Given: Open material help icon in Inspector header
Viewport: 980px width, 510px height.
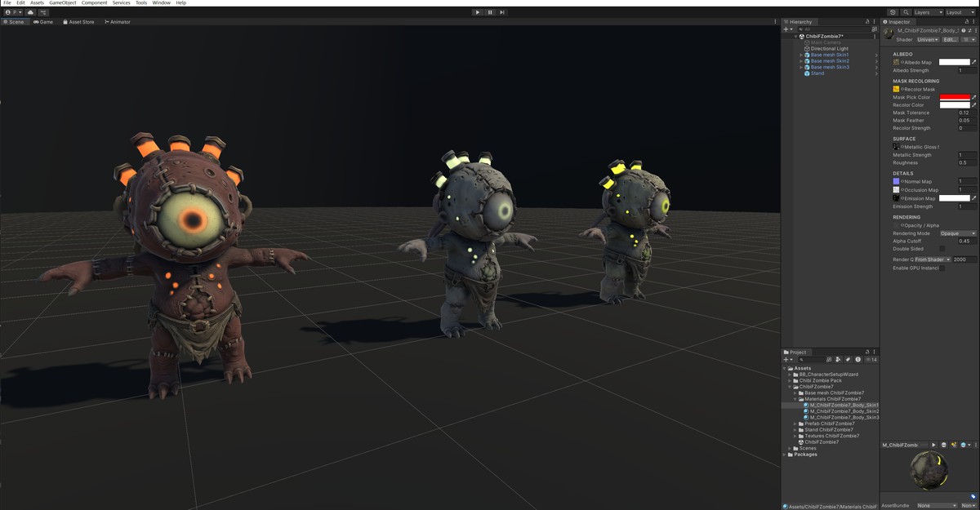Looking at the screenshot, I should pos(964,31).
